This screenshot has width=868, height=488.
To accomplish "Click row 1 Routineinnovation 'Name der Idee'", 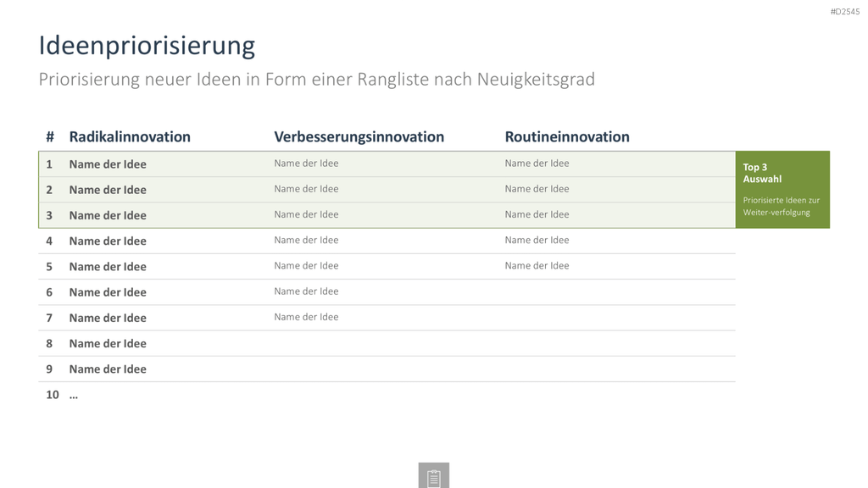I will pos(537,164).
